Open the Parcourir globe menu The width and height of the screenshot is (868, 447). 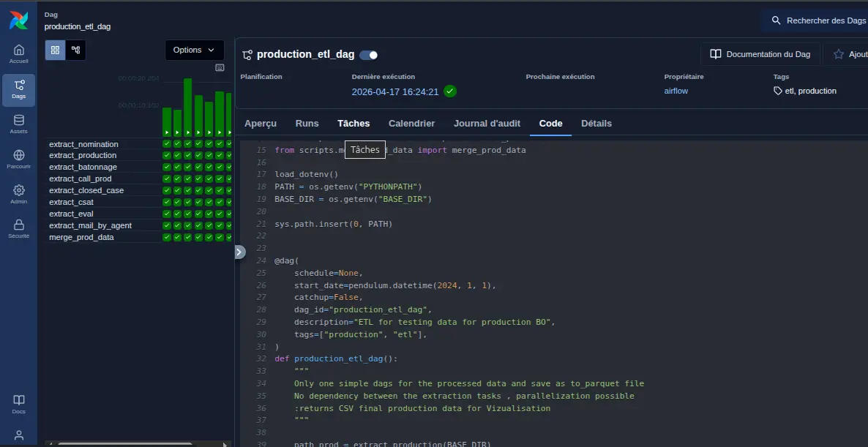pyautogui.click(x=19, y=159)
